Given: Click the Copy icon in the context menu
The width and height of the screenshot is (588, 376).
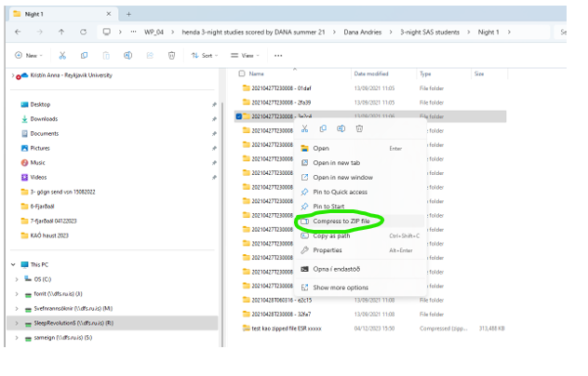Looking at the screenshot, I should click(x=323, y=128).
